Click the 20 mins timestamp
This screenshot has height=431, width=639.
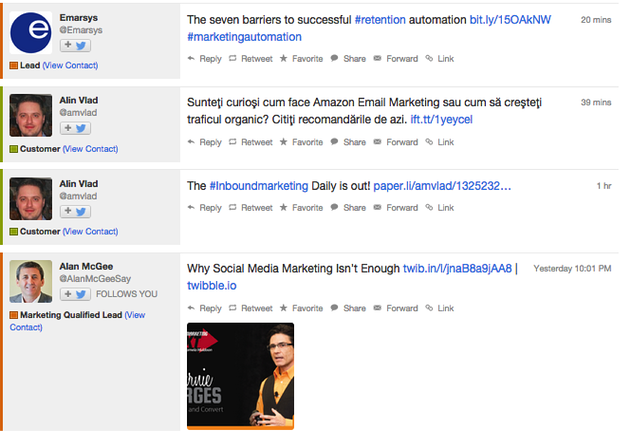596,20
